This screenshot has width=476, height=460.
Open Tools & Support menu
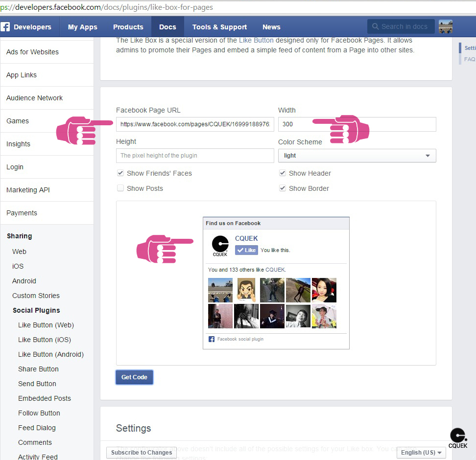coord(219,27)
